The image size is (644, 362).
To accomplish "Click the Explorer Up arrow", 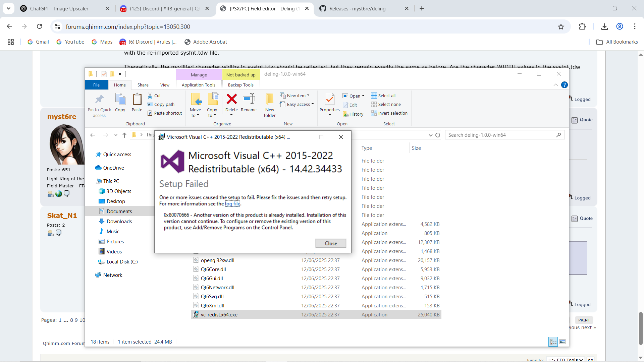I will pyautogui.click(x=124, y=135).
